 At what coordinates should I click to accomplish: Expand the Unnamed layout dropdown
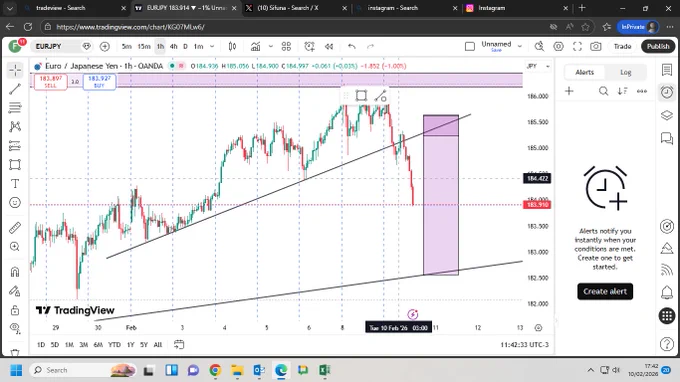click(520, 46)
